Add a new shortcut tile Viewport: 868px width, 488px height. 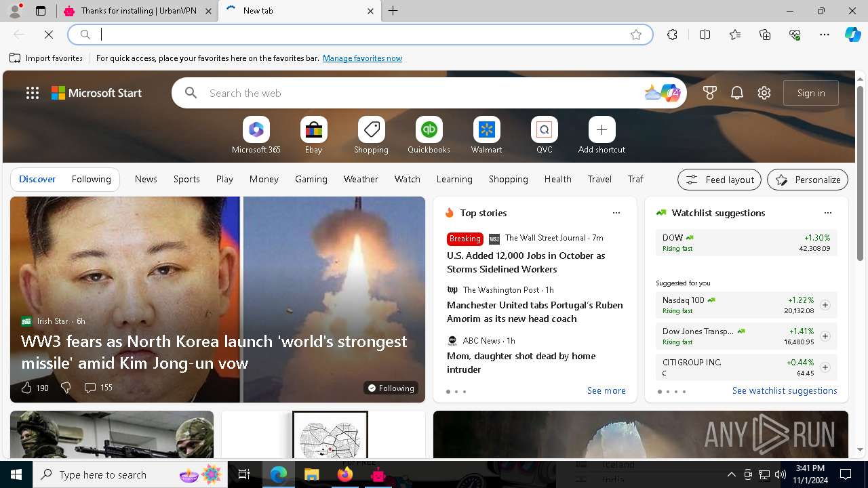coord(601,135)
